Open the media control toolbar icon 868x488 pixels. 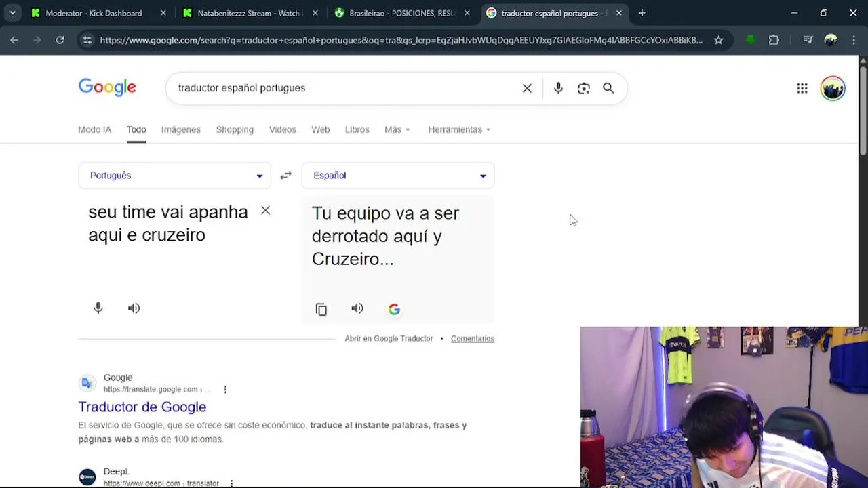click(x=808, y=40)
